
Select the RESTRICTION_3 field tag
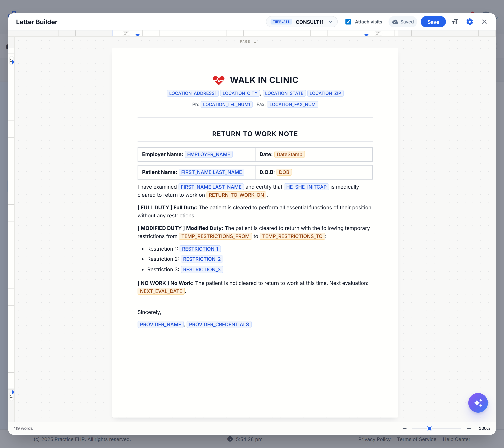(x=202, y=269)
